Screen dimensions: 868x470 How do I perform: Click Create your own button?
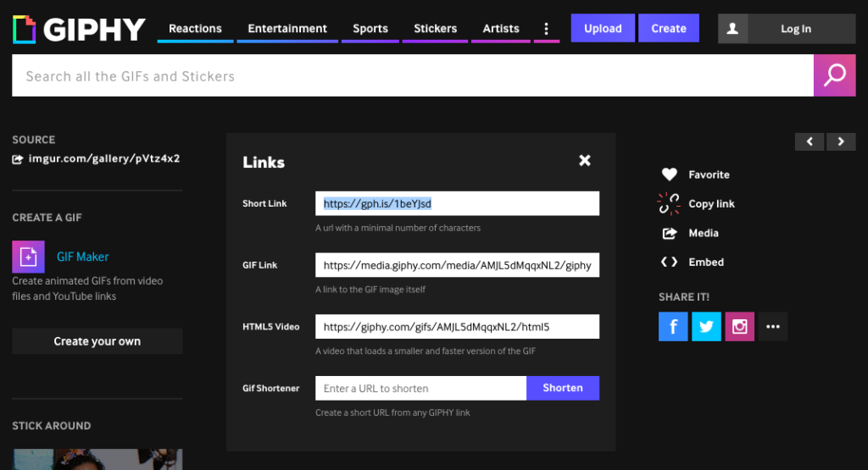(x=97, y=341)
